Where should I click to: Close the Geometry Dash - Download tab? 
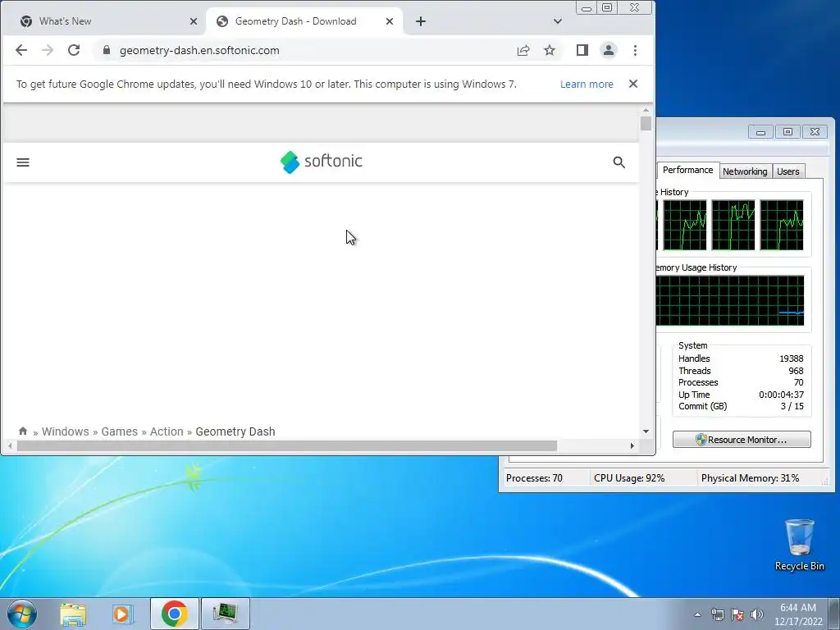coord(390,21)
